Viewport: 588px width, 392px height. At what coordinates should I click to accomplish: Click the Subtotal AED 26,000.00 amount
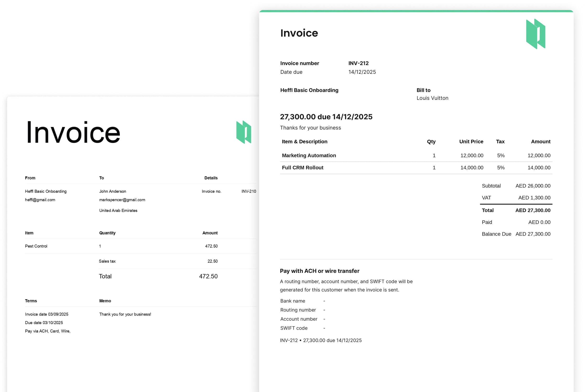pyautogui.click(x=533, y=186)
